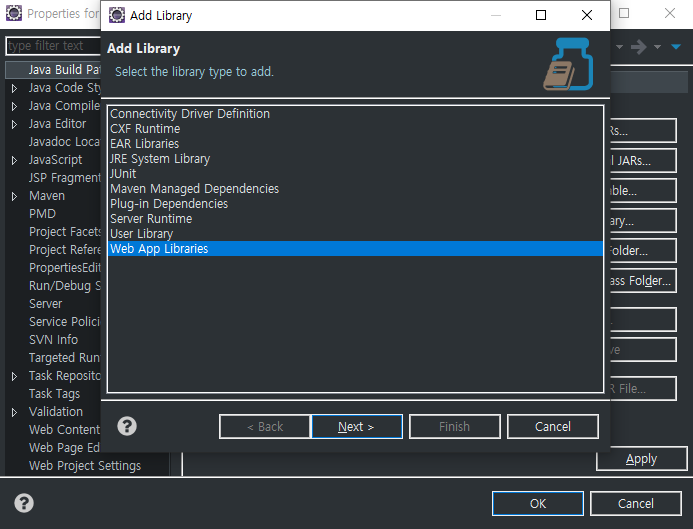Select Run/Debug Settings in tree
This screenshot has height=529, width=693.
tap(65, 286)
